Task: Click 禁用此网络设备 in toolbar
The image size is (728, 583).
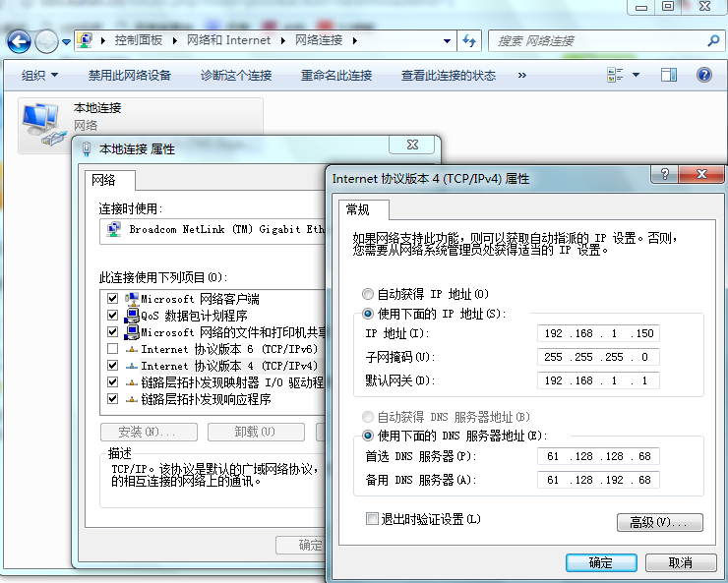Action: coord(130,75)
